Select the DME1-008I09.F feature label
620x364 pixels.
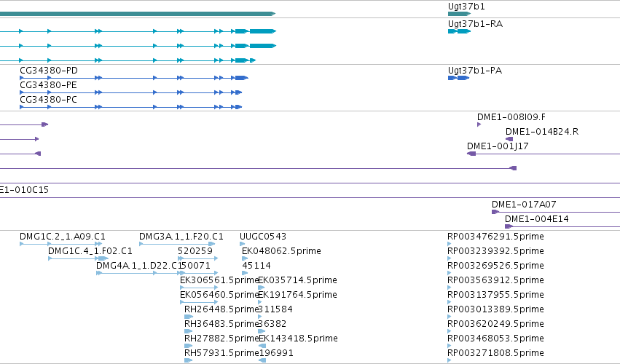tap(511, 117)
